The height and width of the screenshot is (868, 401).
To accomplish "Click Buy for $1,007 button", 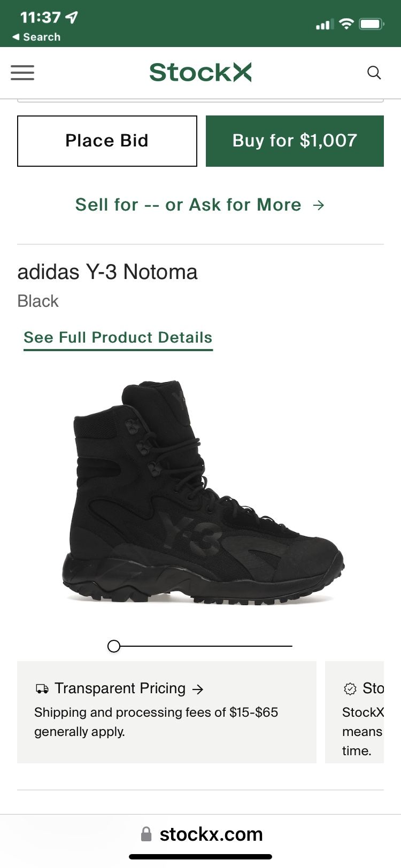I will pyautogui.click(x=295, y=141).
